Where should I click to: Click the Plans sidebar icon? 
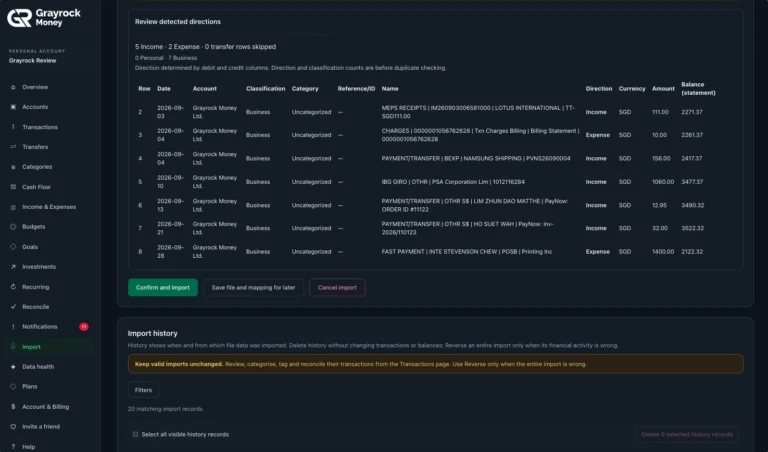tap(13, 386)
